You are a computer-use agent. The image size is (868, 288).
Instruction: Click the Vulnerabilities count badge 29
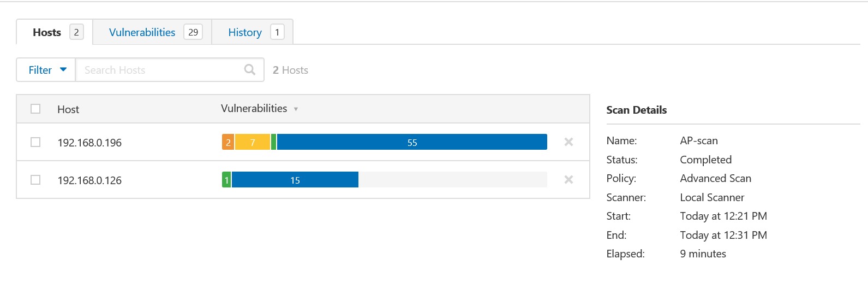[x=193, y=32]
